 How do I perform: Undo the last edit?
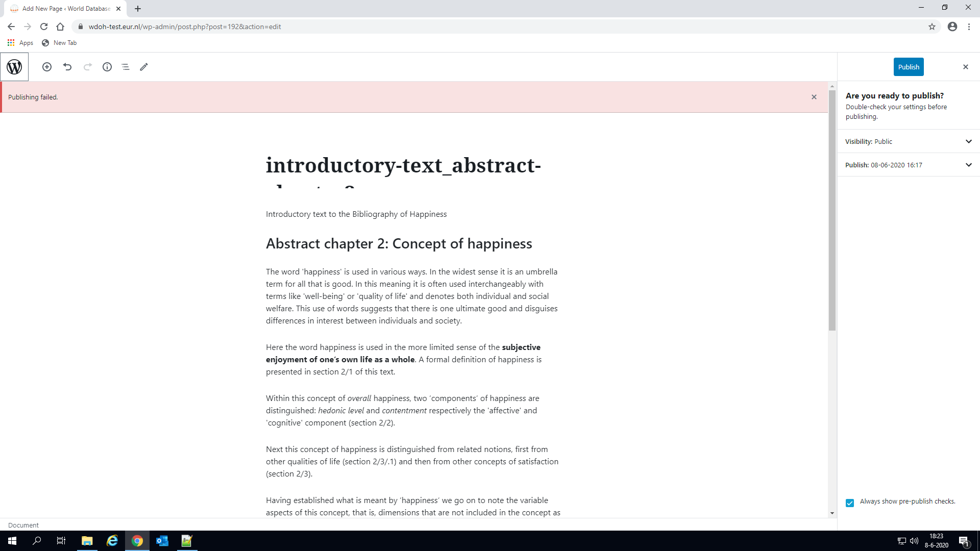pyautogui.click(x=67, y=67)
